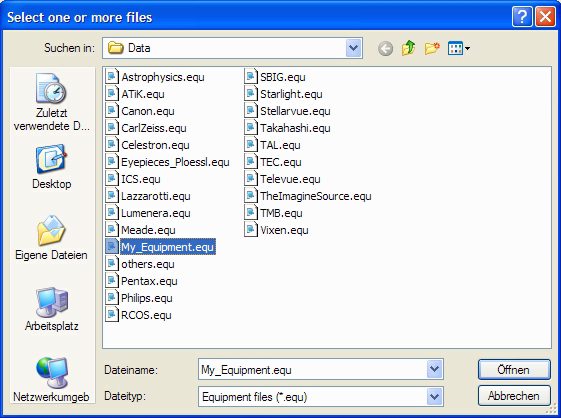Select others.equ file name
This screenshot has width=561, height=418.
148,264
